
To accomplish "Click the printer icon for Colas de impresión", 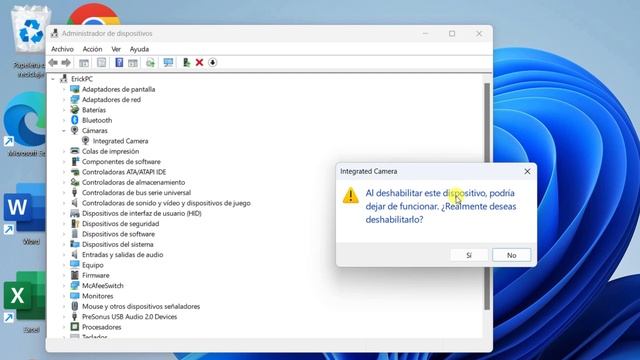I will [75, 151].
